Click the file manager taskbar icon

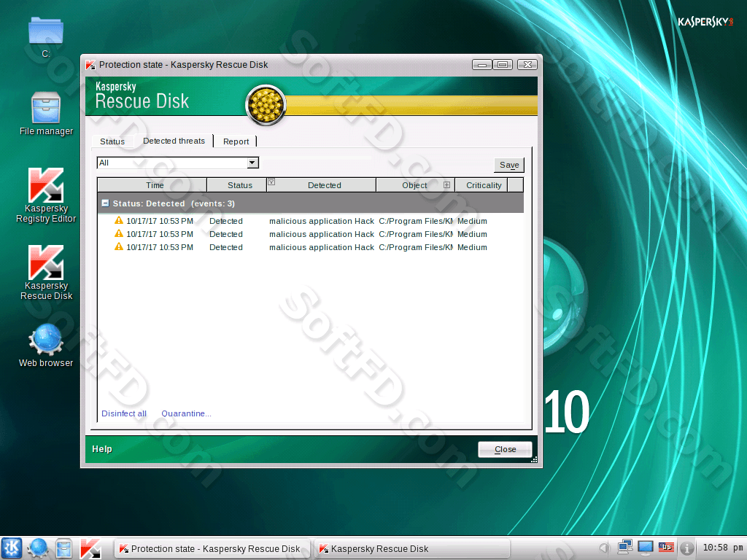click(x=64, y=548)
